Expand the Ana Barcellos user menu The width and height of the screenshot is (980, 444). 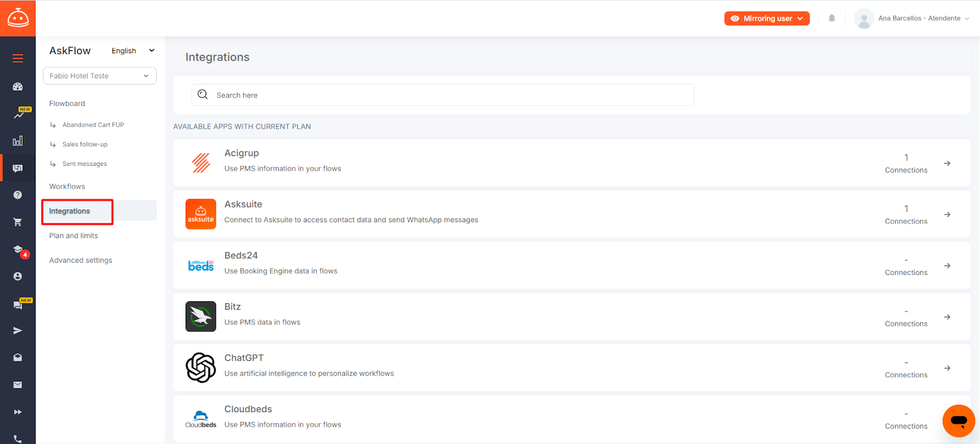point(924,18)
